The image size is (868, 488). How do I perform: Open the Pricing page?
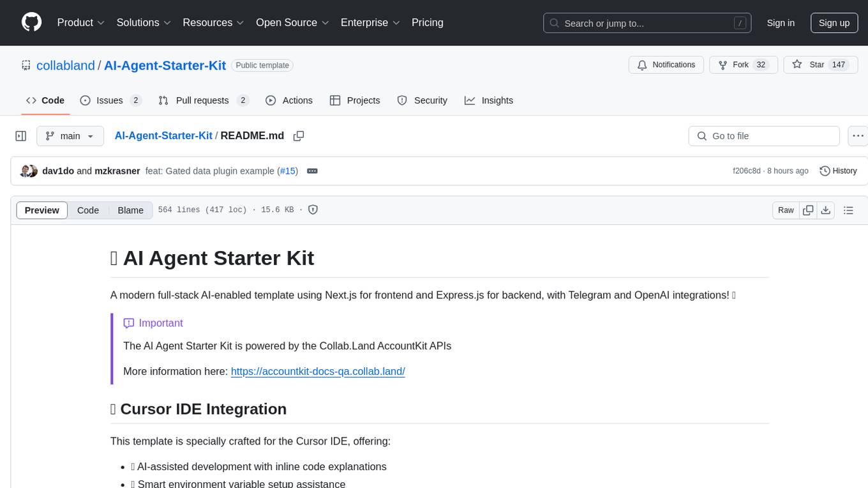(428, 22)
